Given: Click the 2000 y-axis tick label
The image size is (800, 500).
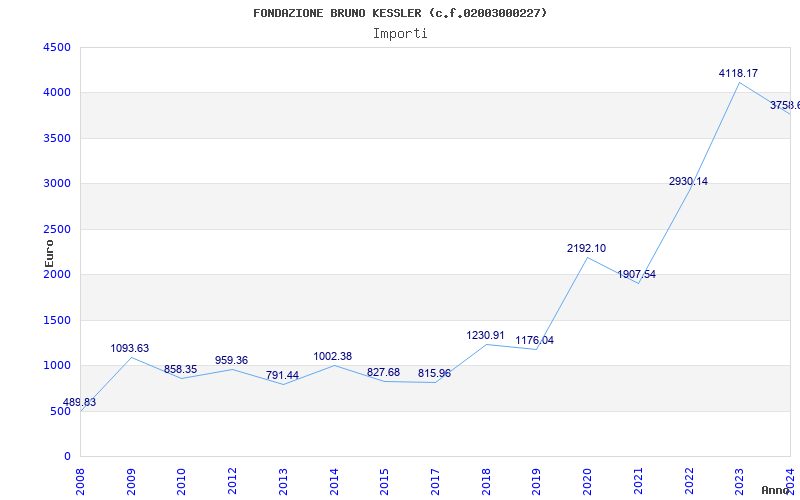Looking at the screenshot, I should point(57,274).
